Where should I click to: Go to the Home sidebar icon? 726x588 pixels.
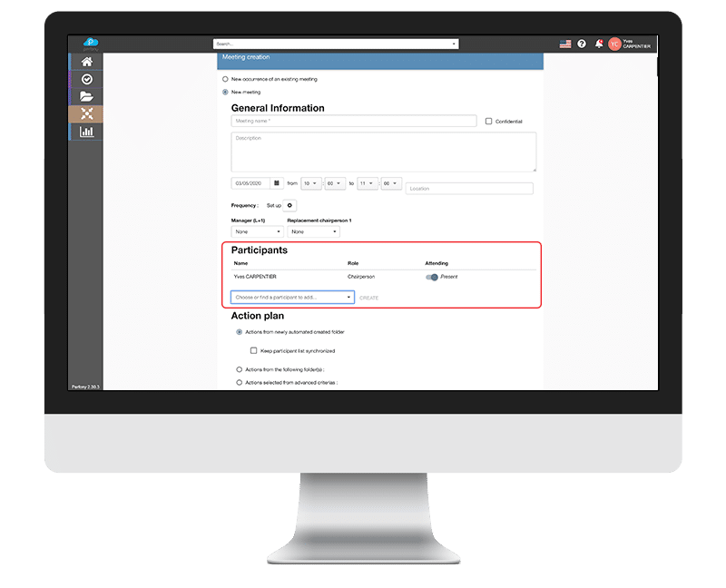click(x=86, y=62)
